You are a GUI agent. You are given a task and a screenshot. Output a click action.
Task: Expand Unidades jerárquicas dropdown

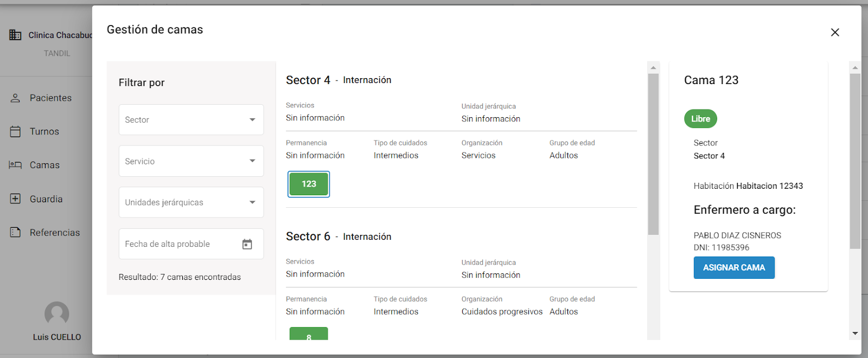pyautogui.click(x=192, y=202)
